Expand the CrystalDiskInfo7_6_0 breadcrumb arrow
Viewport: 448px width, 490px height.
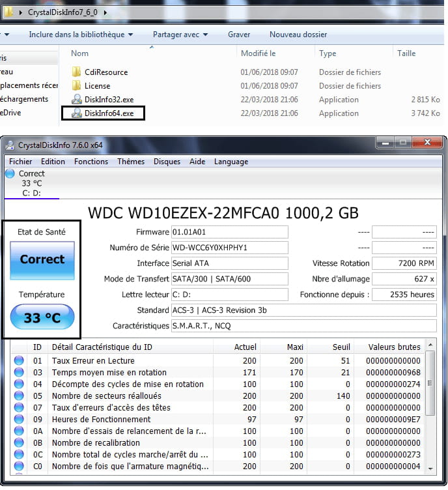click(105, 12)
